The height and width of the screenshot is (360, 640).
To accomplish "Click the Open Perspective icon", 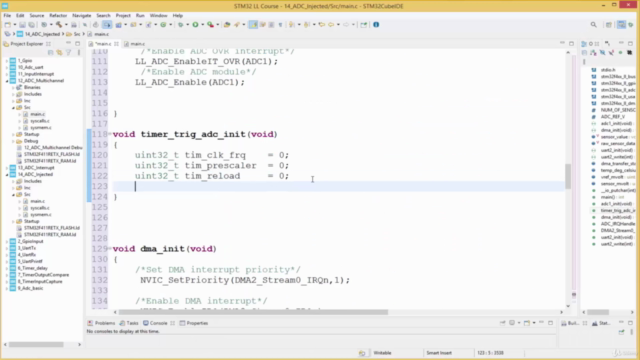I will [609, 25].
